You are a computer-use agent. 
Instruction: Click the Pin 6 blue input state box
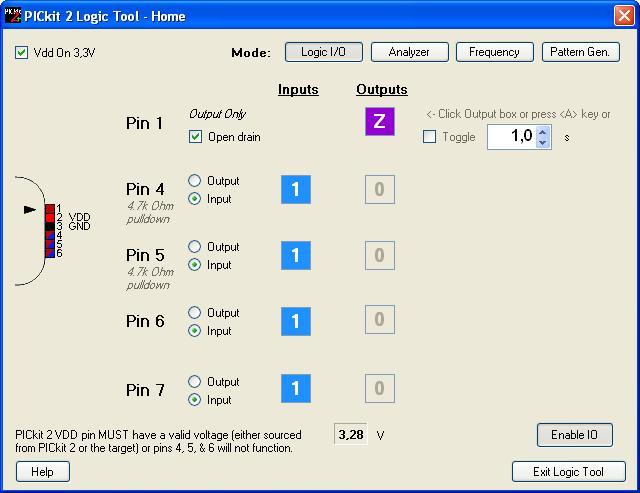pyautogui.click(x=296, y=322)
